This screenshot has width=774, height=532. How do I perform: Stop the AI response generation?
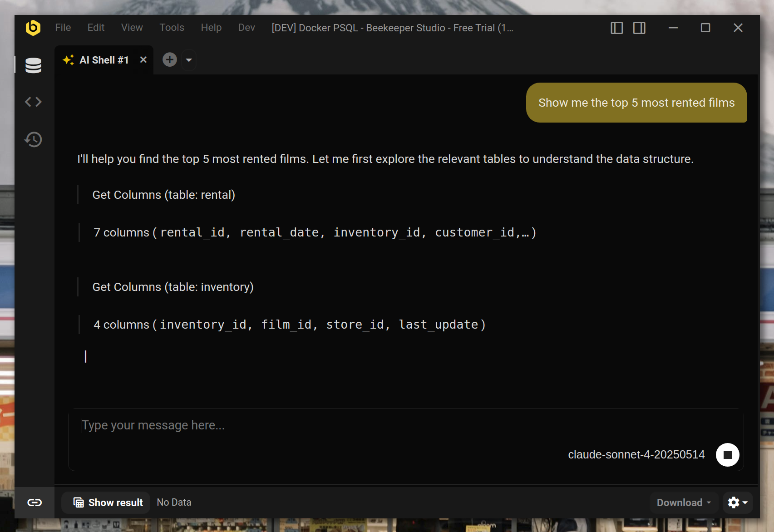click(727, 454)
